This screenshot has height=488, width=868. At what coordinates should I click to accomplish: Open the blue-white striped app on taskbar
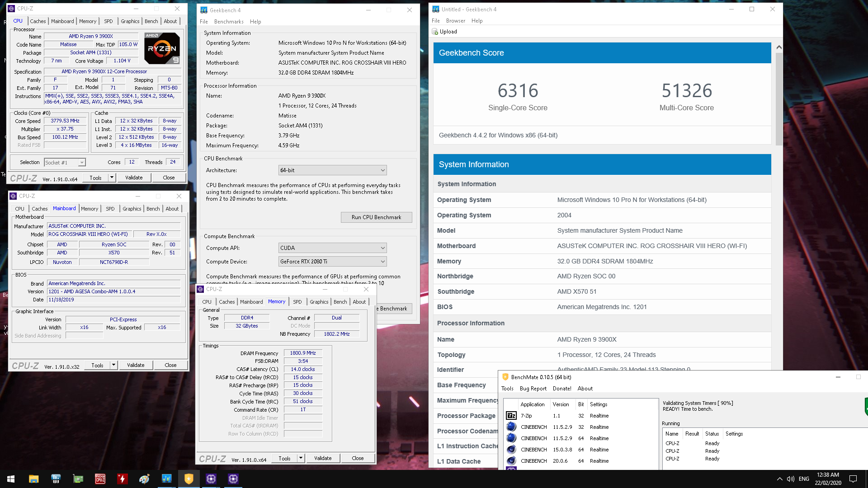(56, 479)
